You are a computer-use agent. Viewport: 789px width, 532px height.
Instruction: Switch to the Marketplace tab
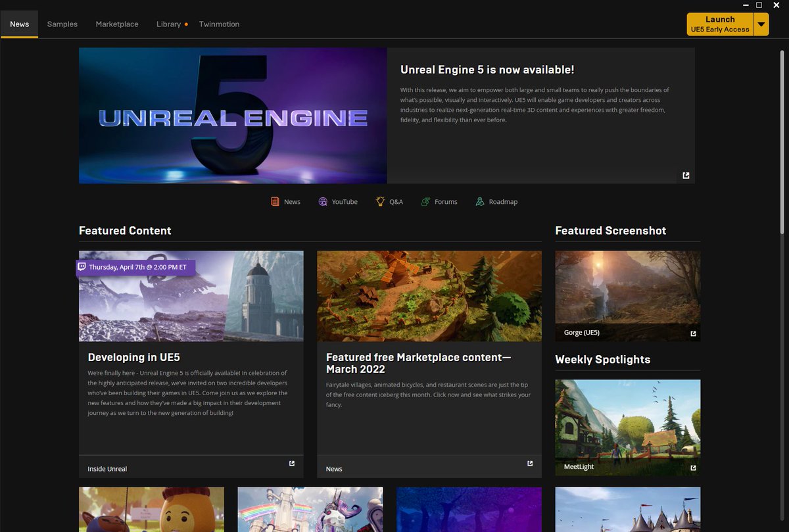117,24
